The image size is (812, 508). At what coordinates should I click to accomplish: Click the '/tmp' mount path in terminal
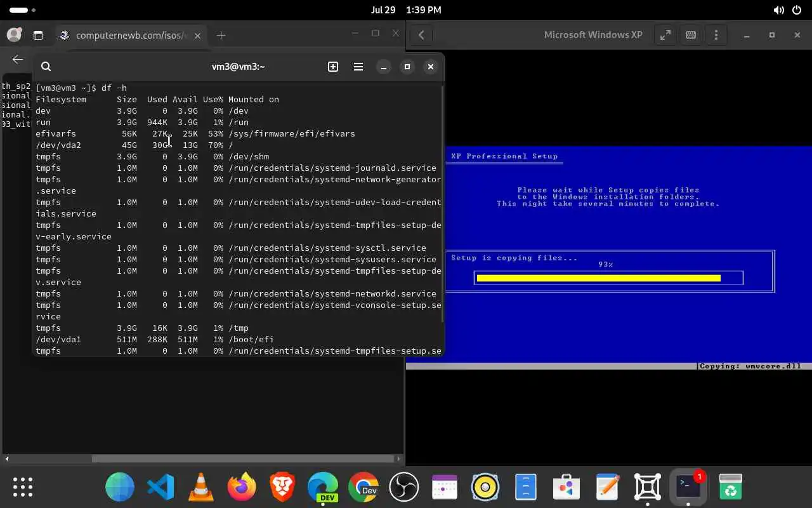239,328
